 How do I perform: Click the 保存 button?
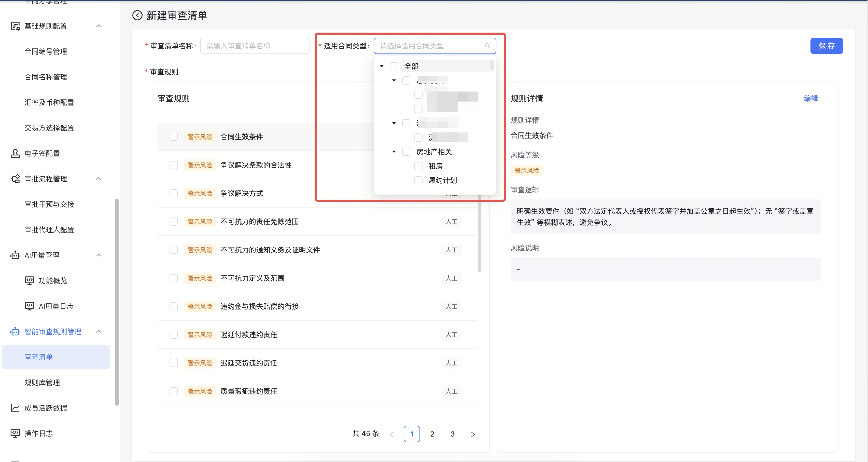pos(826,46)
